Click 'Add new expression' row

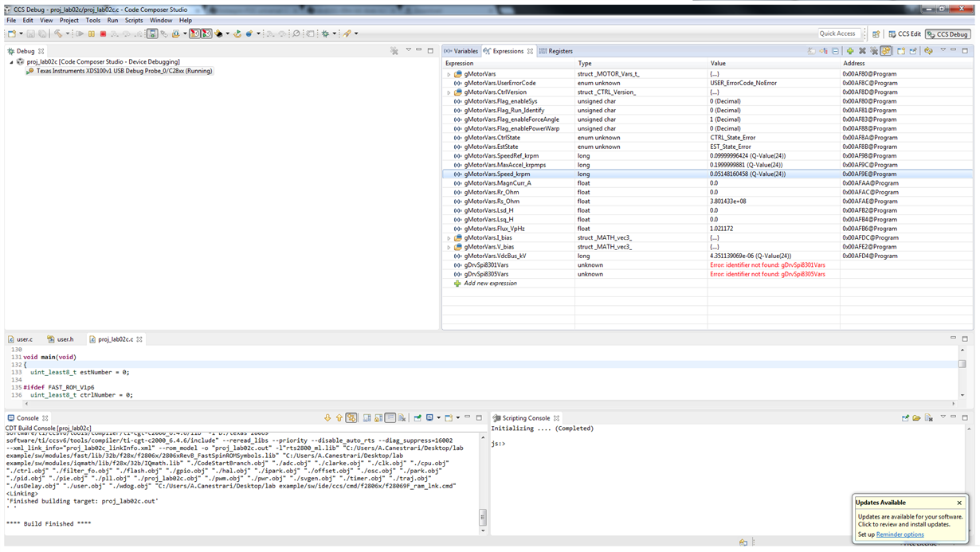point(490,284)
